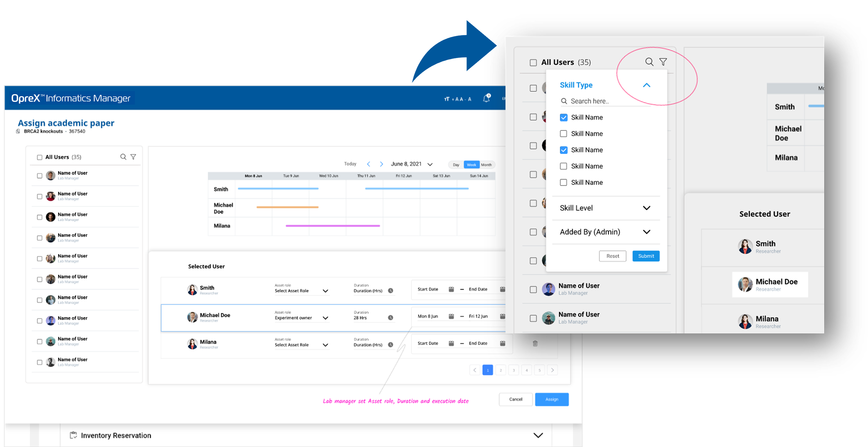This screenshot has width=868, height=447.
Task: Check the second Skill Name checkbox
Action: 564,134
